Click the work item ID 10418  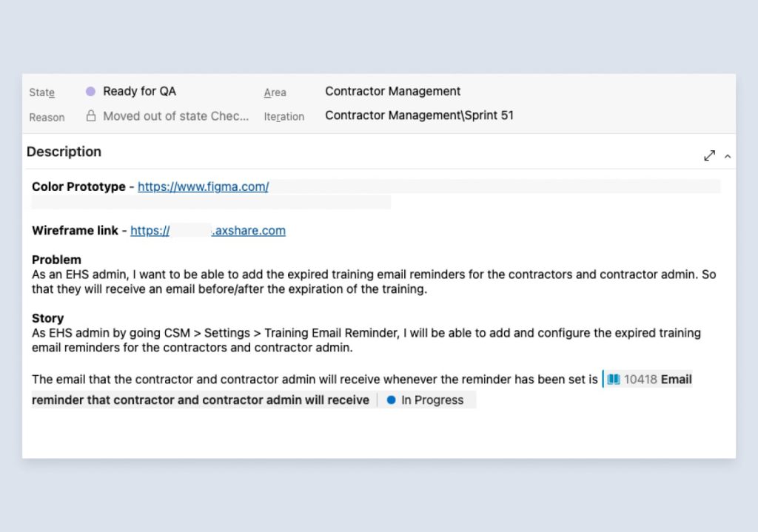(x=640, y=380)
